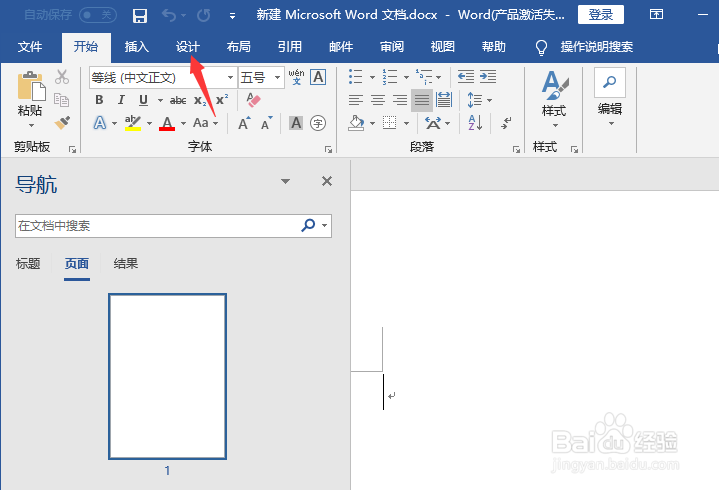The width and height of the screenshot is (719, 490).
Task: Click the 操作说明搜索 tell-me box
Action: (597, 47)
